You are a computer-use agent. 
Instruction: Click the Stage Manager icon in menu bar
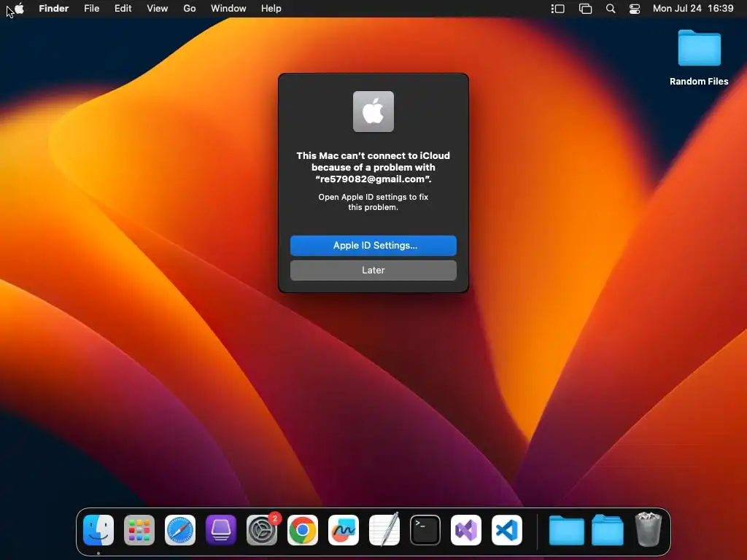click(558, 9)
